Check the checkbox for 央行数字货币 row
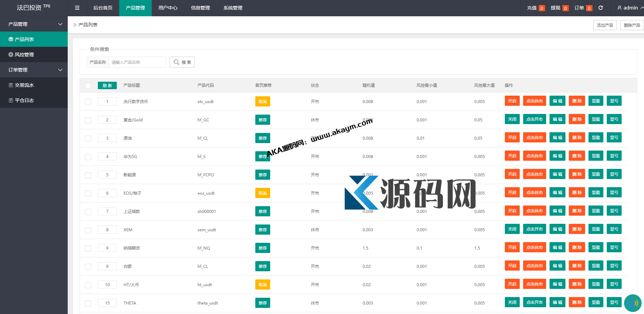 [88, 102]
